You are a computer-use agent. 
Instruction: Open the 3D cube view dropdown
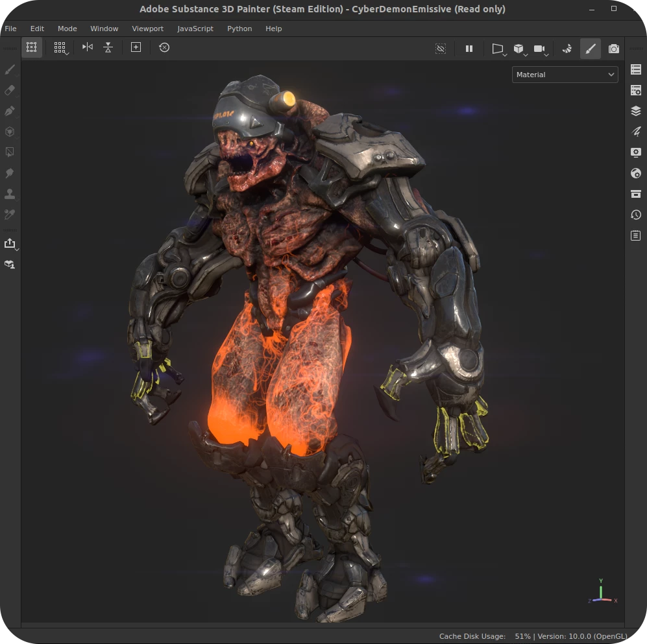click(x=520, y=49)
